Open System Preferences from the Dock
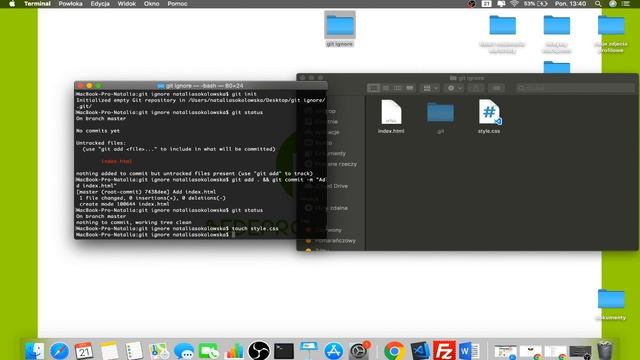Image resolution: width=640 pixels, height=360 pixels. click(359, 351)
